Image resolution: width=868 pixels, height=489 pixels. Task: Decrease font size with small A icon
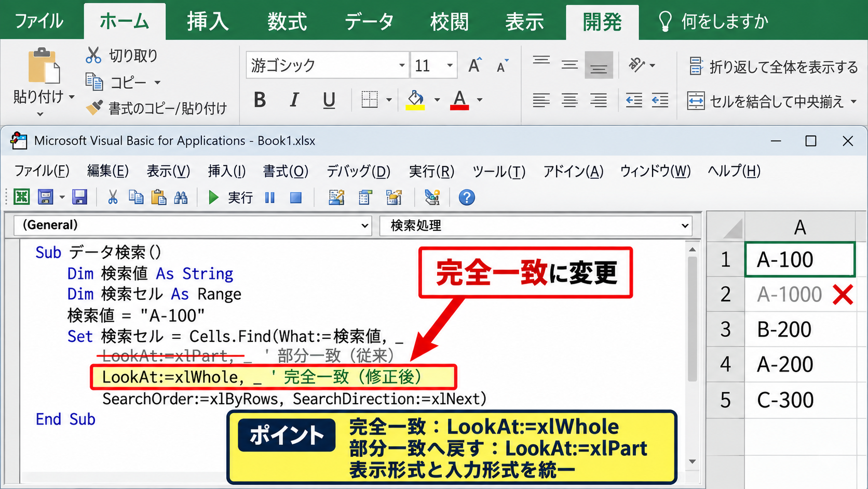(x=502, y=66)
